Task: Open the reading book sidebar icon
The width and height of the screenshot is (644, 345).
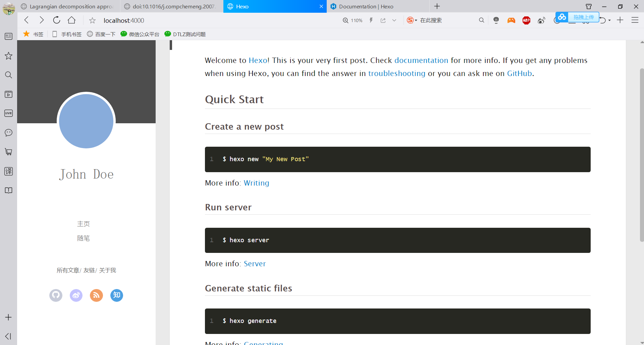Action: 9,190
